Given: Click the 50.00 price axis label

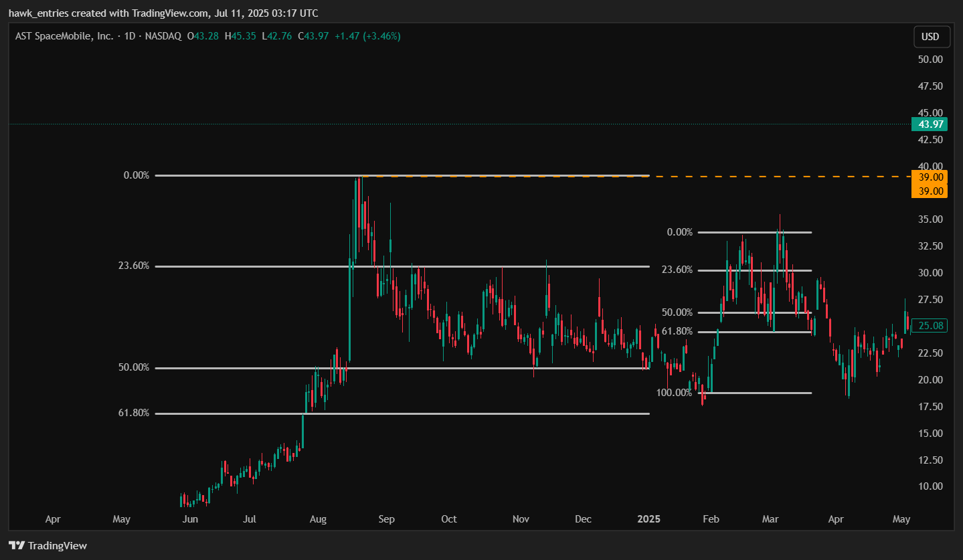Looking at the screenshot, I should click(931, 59).
